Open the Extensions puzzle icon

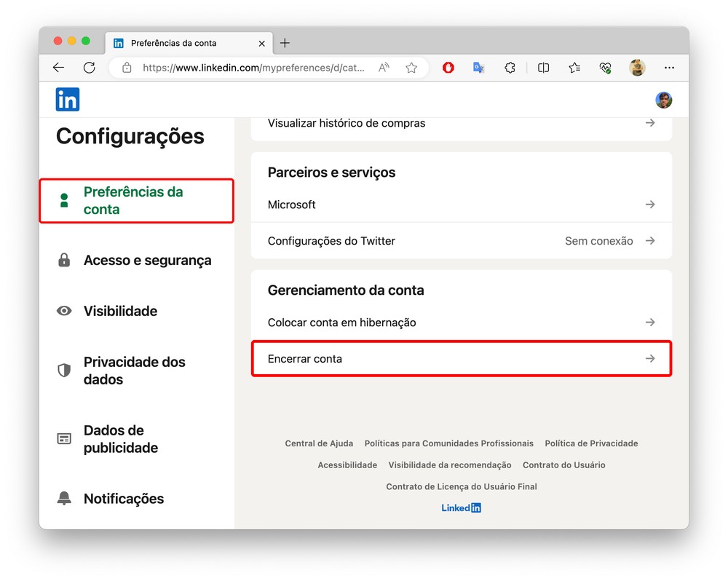pos(510,68)
